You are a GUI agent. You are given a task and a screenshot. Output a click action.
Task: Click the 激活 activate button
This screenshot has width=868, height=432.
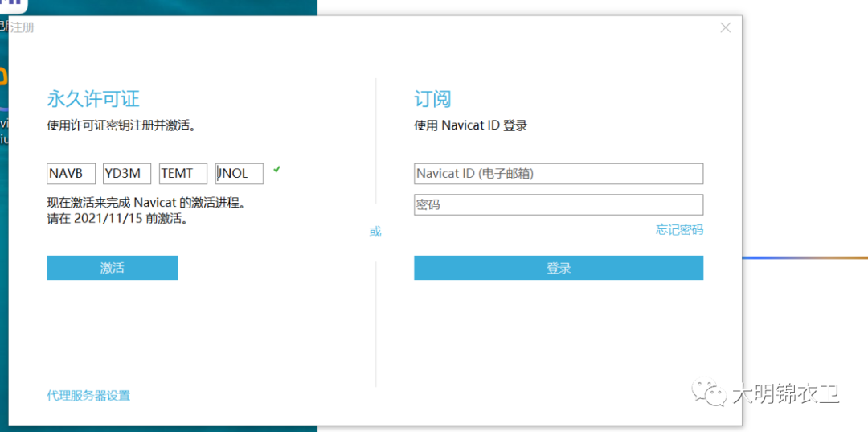(x=113, y=268)
